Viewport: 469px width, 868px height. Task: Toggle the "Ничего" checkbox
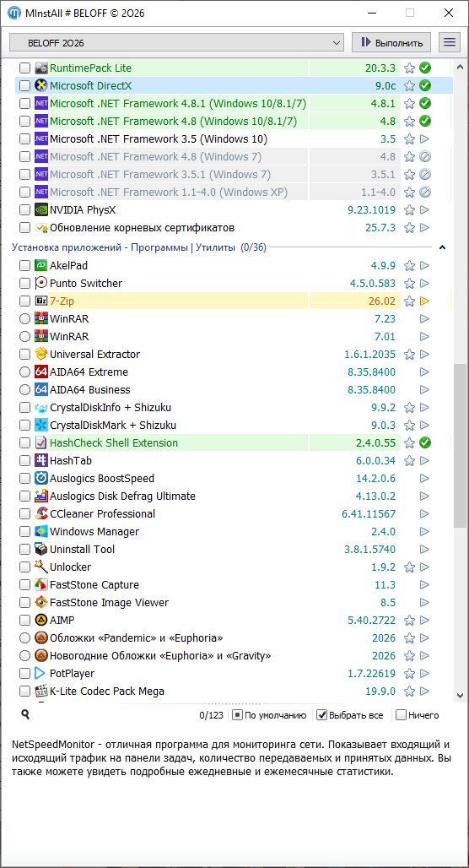(x=402, y=715)
